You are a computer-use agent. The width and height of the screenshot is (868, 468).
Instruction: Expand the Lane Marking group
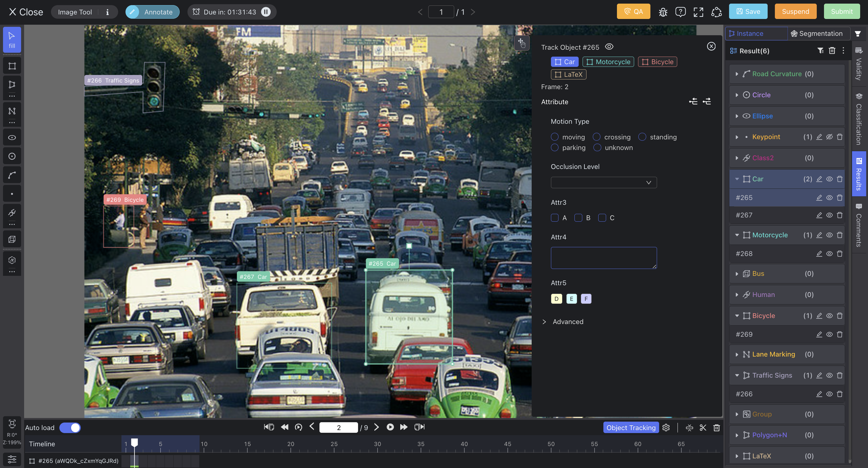[737, 354]
